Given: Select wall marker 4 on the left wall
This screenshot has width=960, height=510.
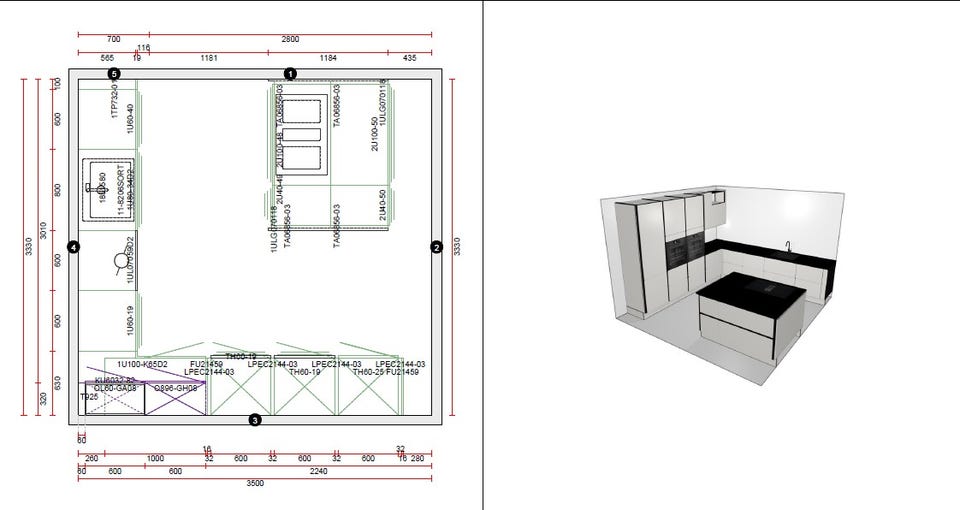Looking at the screenshot, I should [x=73, y=247].
